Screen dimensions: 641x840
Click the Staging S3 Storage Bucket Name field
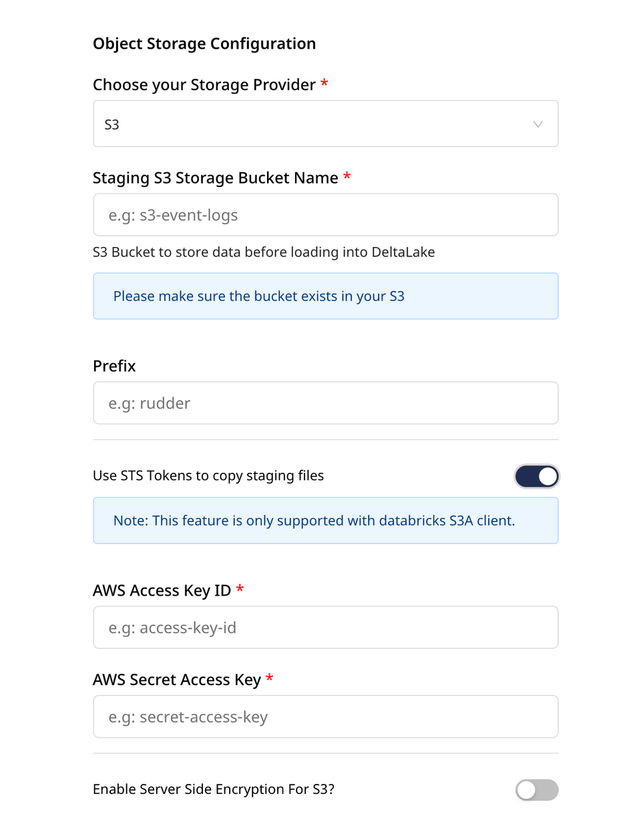coord(325,214)
